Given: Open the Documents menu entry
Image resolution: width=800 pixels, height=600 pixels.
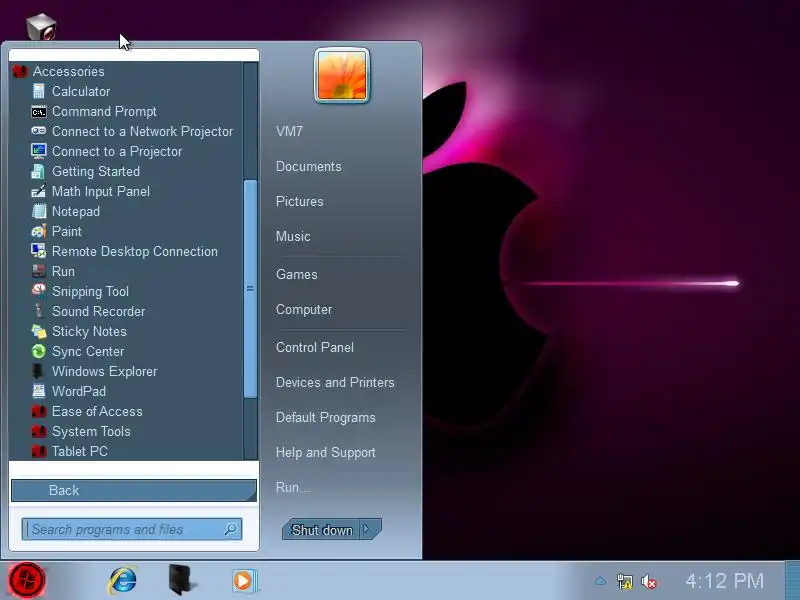Looking at the screenshot, I should tap(309, 166).
